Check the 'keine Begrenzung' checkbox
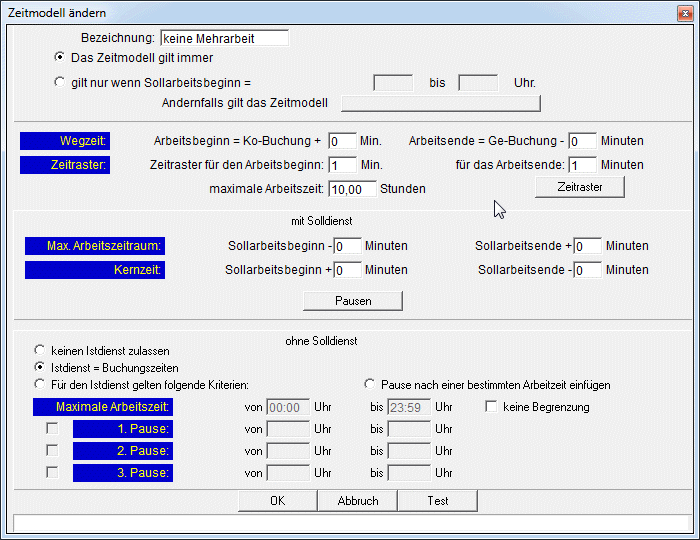Viewport: 700px width, 540px height. [x=491, y=407]
